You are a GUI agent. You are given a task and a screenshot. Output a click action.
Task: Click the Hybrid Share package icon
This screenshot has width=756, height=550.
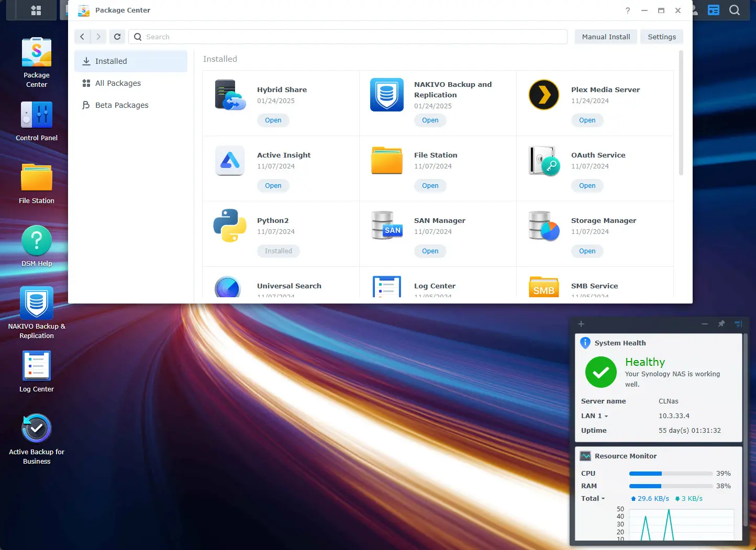coord(230,95)
